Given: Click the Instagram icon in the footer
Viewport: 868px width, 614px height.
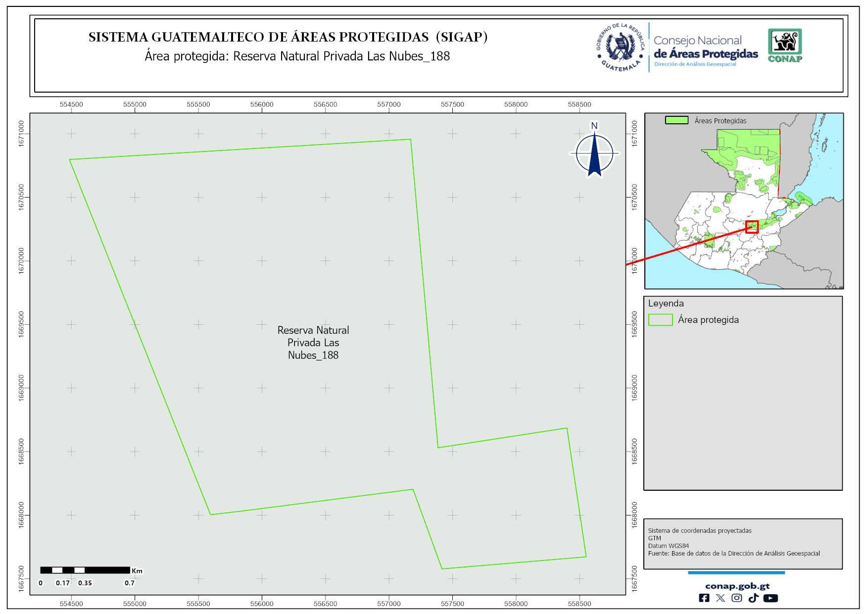Looking at the screenshot, I should tap(736, 598).
